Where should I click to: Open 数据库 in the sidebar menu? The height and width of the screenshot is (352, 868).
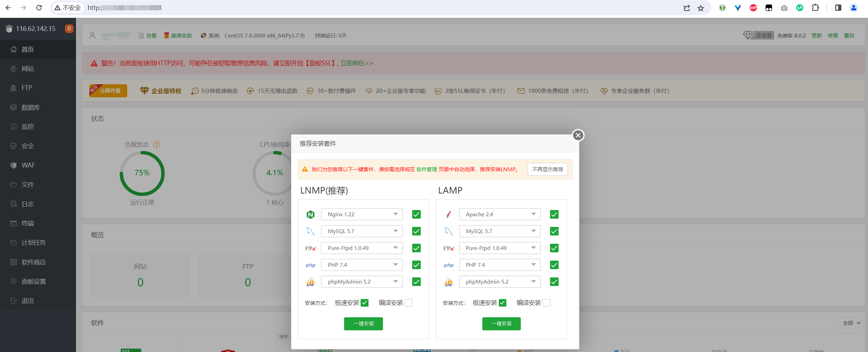click(38, 108)
